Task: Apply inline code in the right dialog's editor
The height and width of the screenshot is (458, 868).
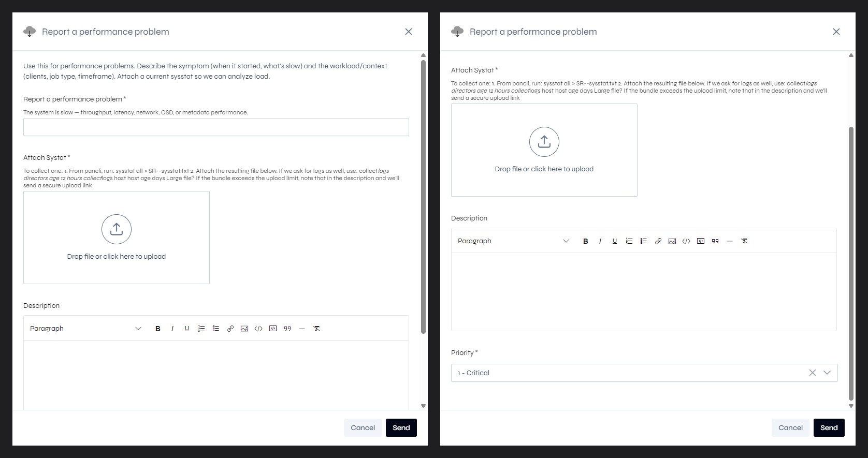Action: click(686, 241)
